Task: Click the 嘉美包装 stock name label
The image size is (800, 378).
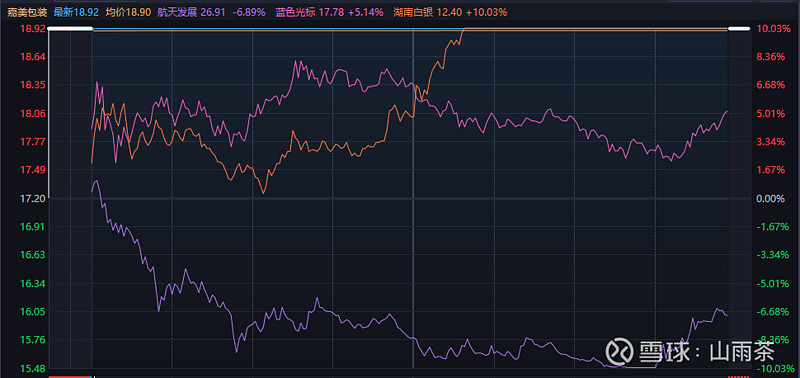Action: pyautogui.click(x=27, y=12)
